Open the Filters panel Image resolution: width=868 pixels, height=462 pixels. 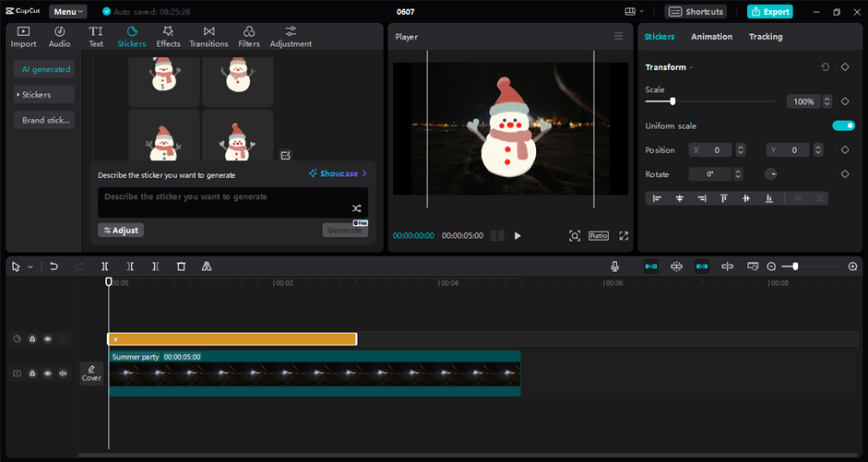tap(249, 37)
